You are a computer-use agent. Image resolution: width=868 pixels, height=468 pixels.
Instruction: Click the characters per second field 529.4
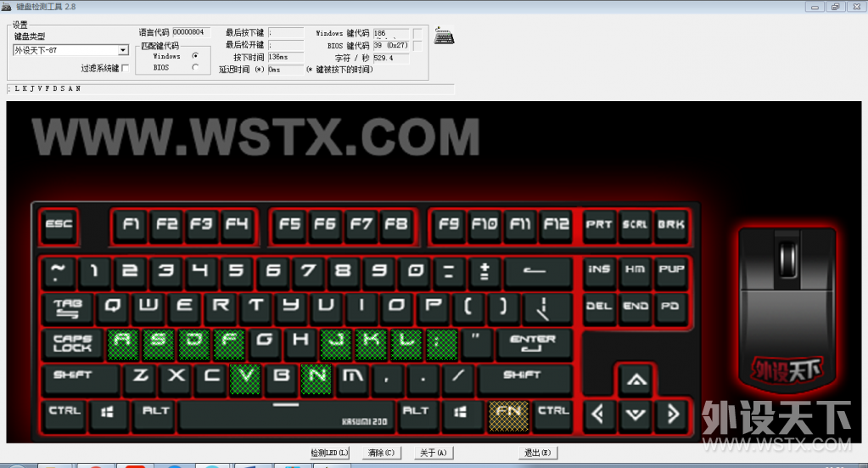pos(391,58)
